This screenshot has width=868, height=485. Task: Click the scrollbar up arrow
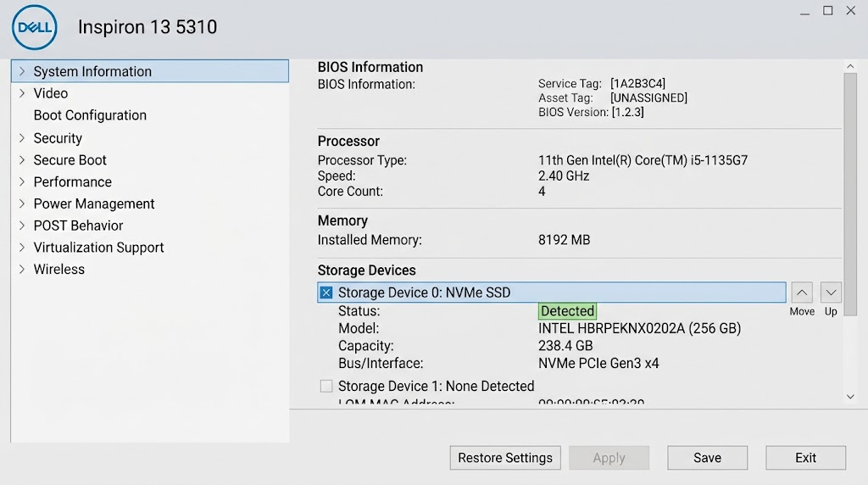850,66
